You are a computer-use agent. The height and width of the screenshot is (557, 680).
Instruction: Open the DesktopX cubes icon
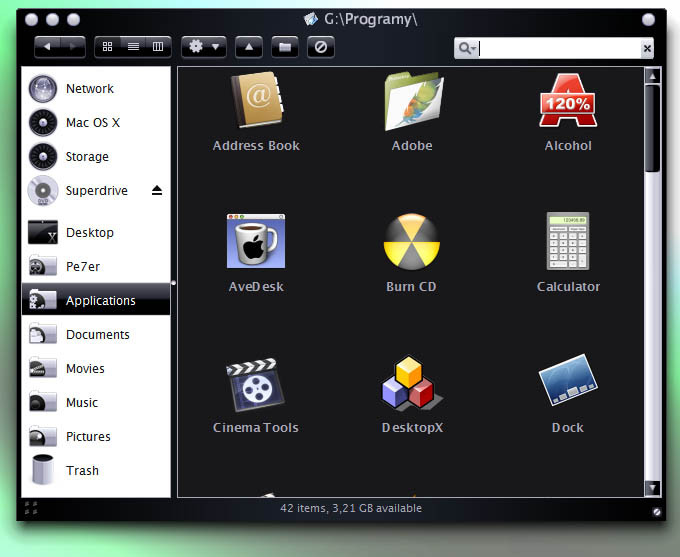[412, 383]
